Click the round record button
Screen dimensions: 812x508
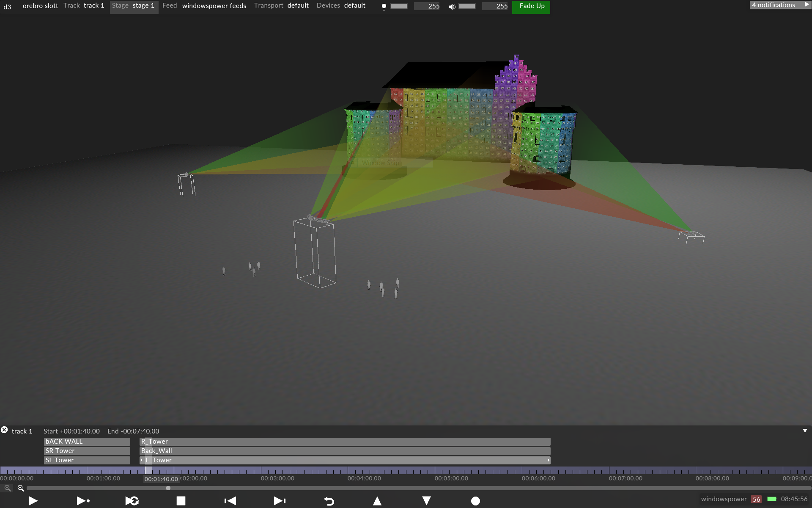[x=475, y=501]
